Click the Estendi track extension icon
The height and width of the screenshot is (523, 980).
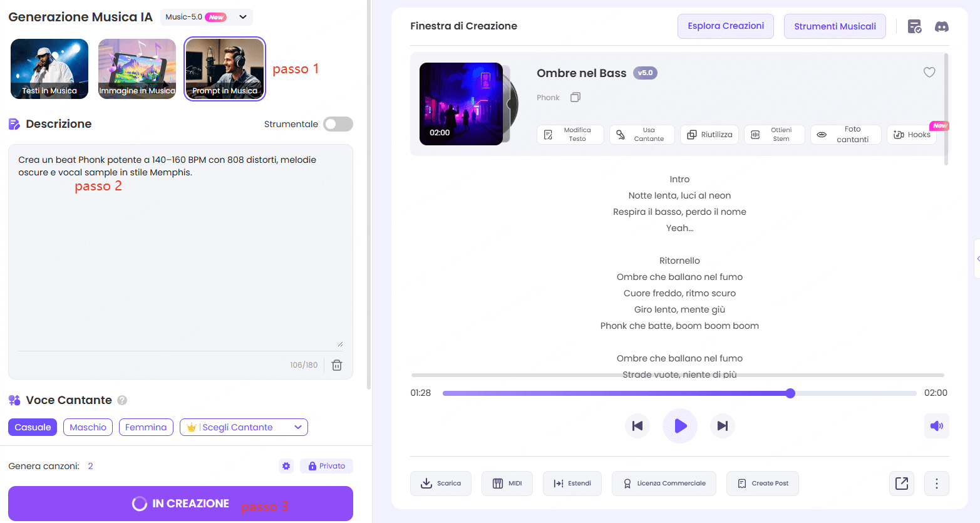click(572, 483)
